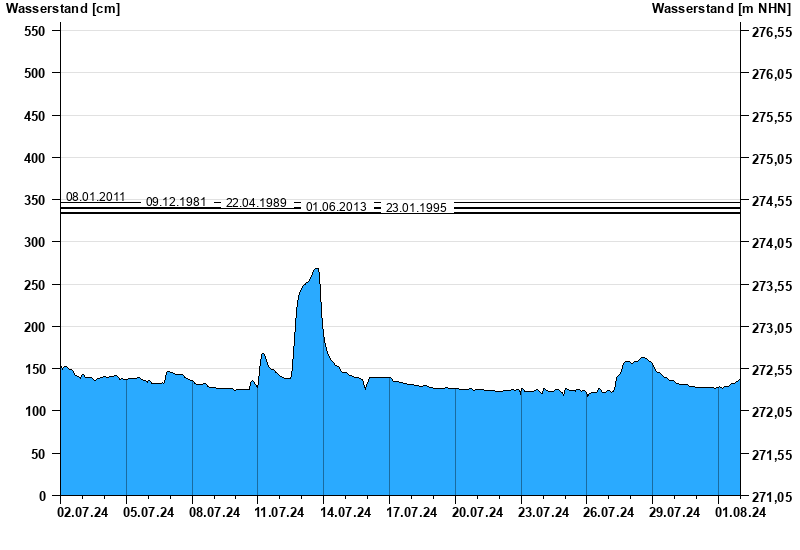The height and width of the screenshot is (550, 800).
Task: Click the 'Wasserstand [m NHN]' right axis title
Action: 723,9
